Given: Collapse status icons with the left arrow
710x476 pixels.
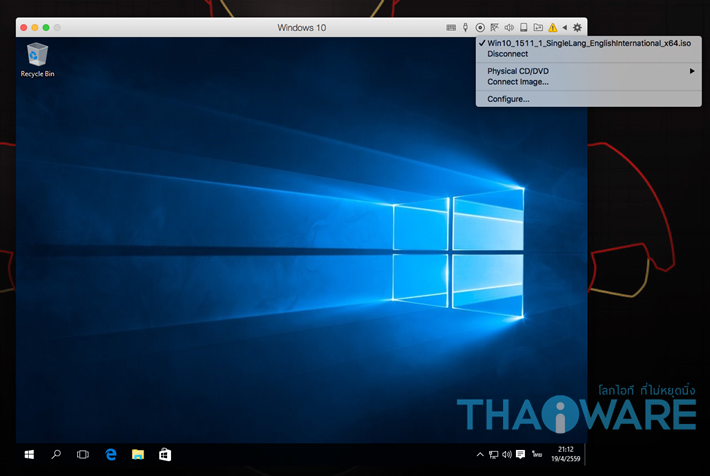Looking at the screenshot, I should [565, 28].
